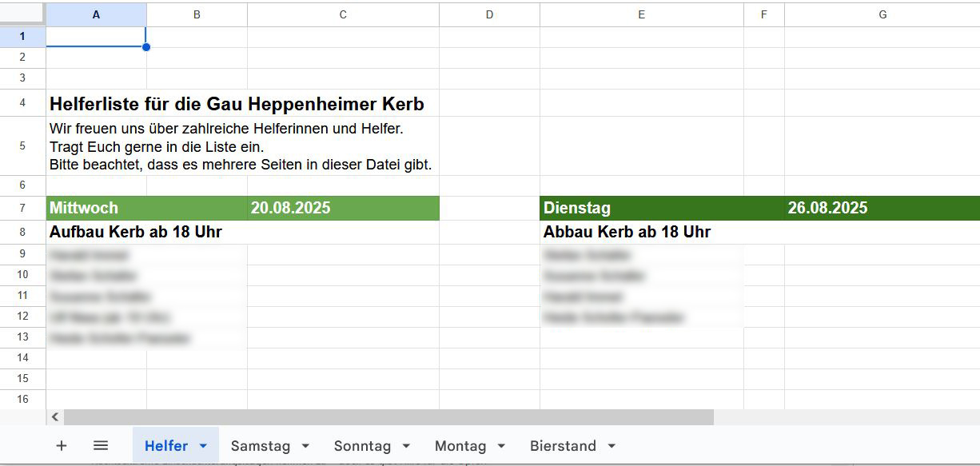This screenshot has width=980, height=466.
Task: Select row 7 header
Action: (22, 208)
